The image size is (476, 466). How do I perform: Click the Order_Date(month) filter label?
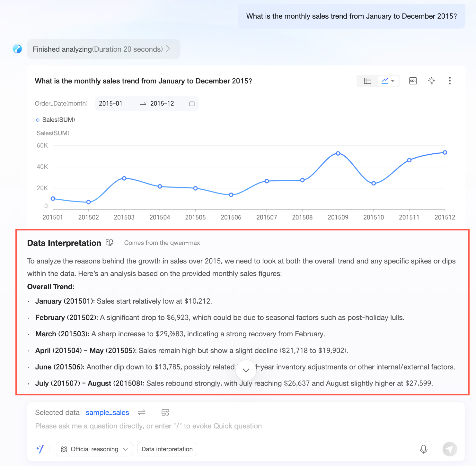point(61,103)
